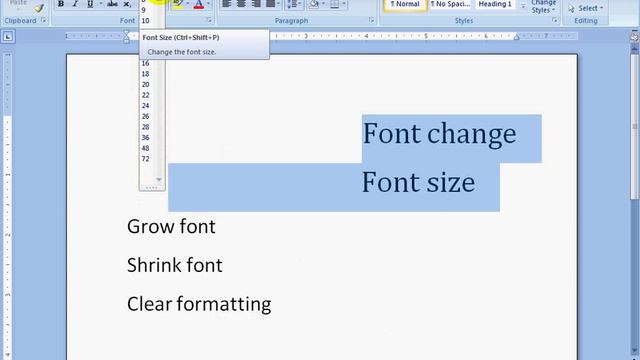Apply Strikethrough formatting

[112, 4]
